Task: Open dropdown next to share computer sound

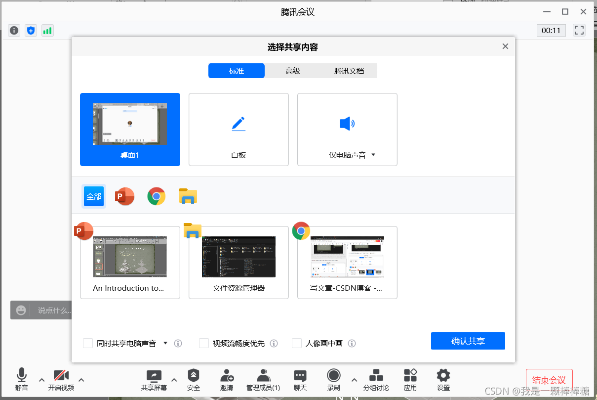Action: pos(165,343)
